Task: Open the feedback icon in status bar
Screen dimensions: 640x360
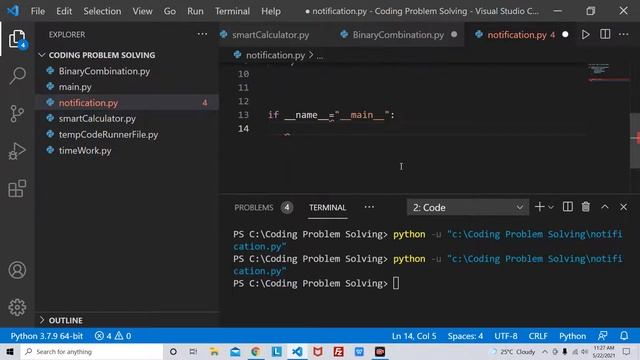Action: (x=602, y=336)
